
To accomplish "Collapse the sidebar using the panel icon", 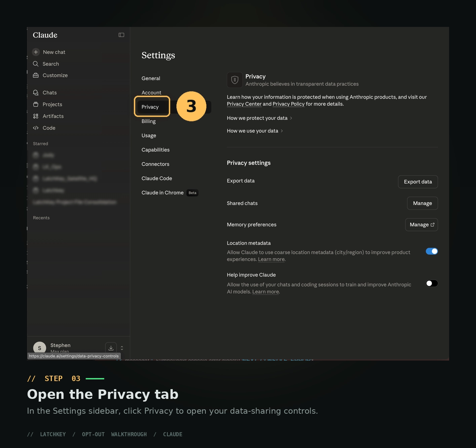I will pos(121,35).
